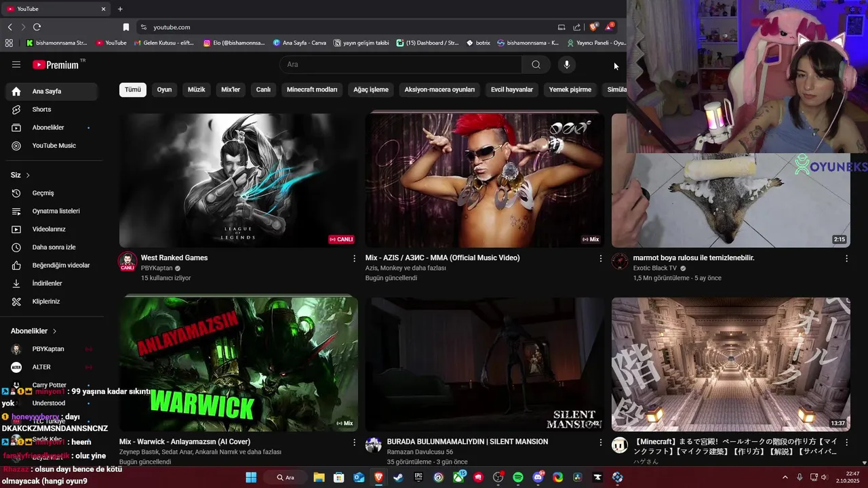This screenshot has width=868, height=488.
Task: Open Discord from the taskbar
Action: coord(538,477)
